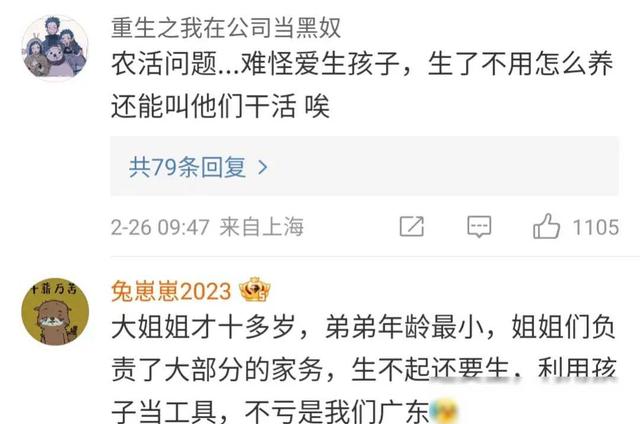Tap the 1105 like count

[x=596, y=227]
